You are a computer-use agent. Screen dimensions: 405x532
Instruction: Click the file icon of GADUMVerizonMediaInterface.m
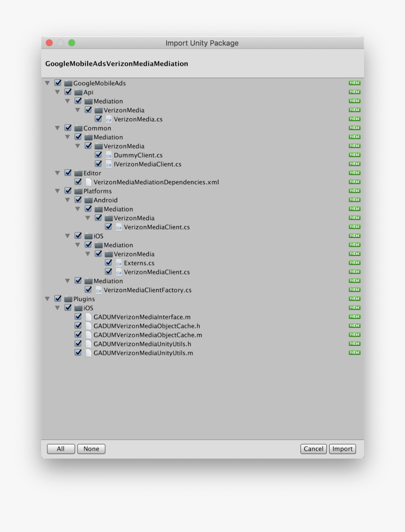tap(88, 317)
